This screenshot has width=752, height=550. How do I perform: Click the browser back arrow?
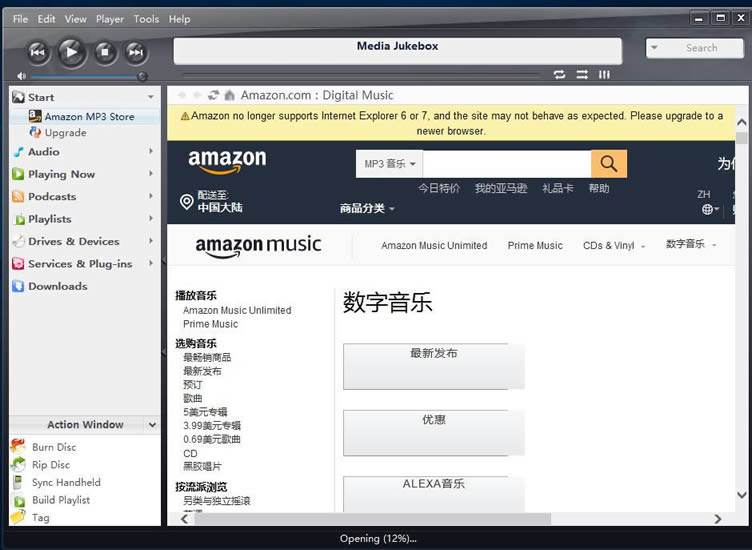point(182,95)
